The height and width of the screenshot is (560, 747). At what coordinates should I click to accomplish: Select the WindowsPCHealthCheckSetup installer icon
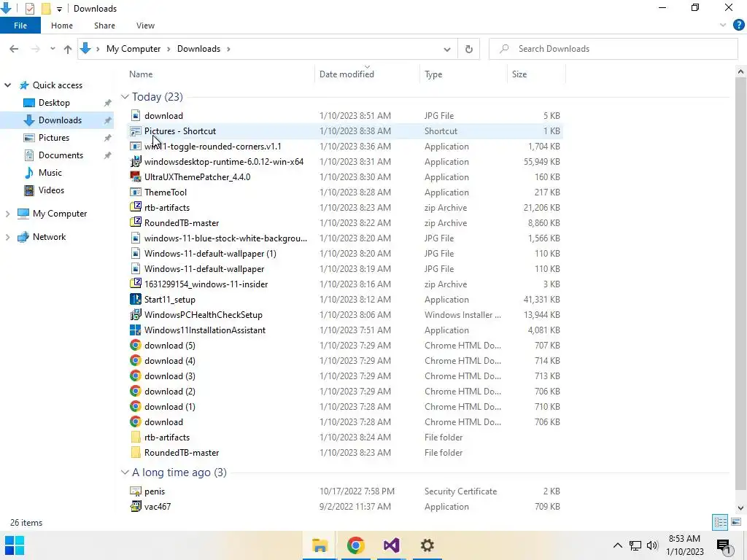pos(135,314)
